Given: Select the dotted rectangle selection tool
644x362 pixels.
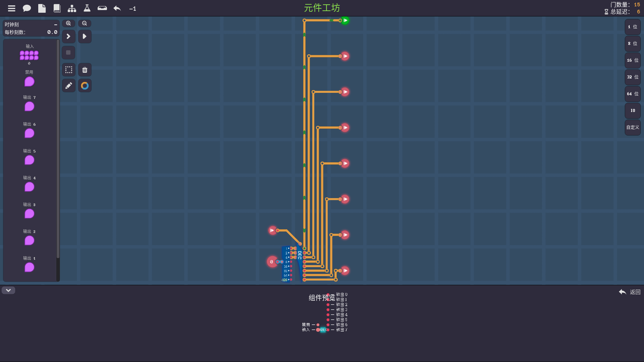Looking at the screenshot, I should 69,70.
